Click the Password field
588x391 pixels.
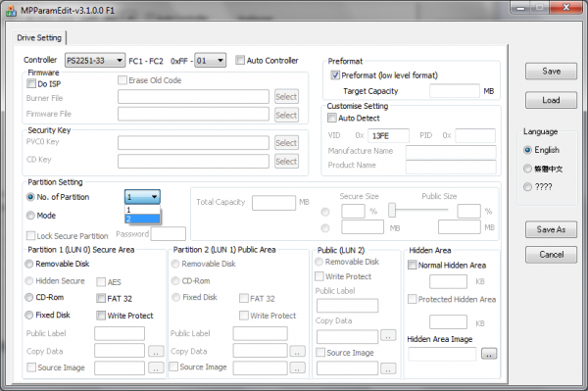(x=168, y=234)
